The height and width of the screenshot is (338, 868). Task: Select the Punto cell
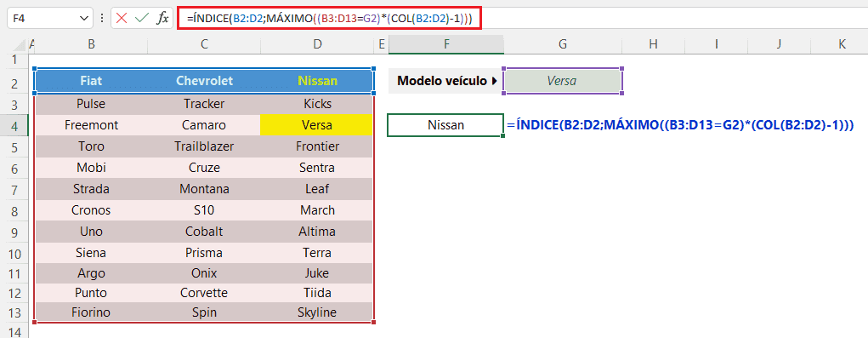pos(91,293)
